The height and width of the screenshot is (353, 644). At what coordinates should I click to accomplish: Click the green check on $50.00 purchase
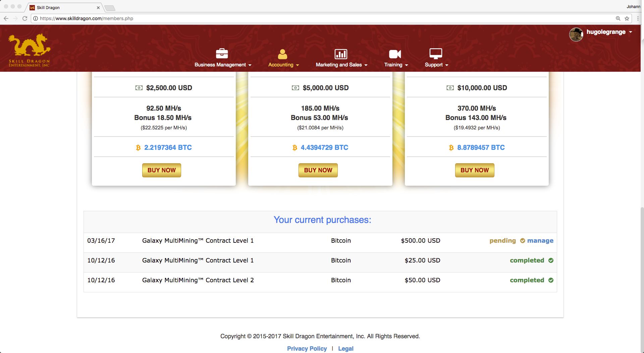pos(551,280)
